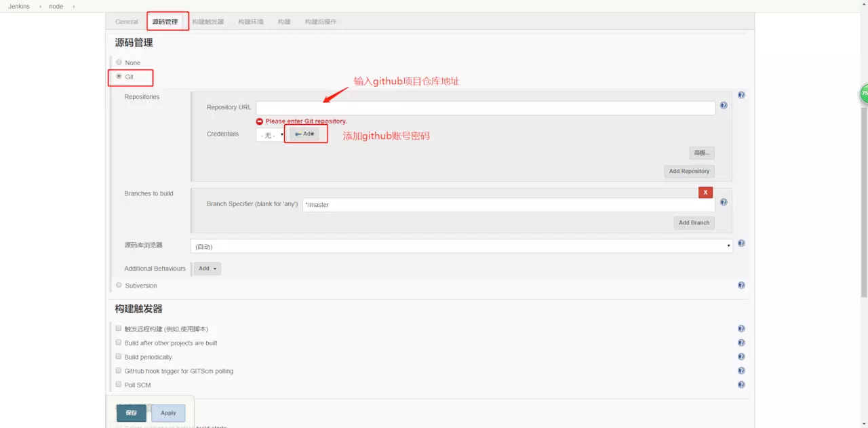Click 高级 advanced button
The height and width of the screenshot is (428, 868).
coord(702,153)
